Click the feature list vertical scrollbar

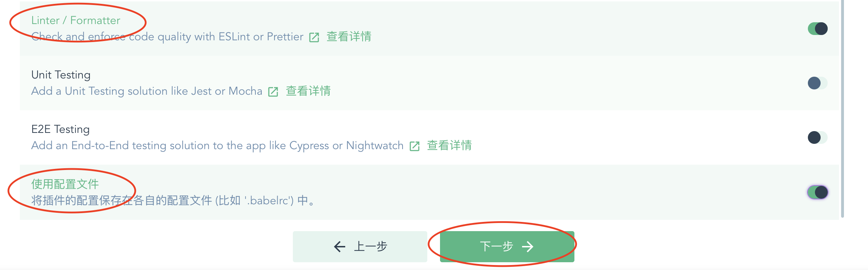tap(843, 109)
